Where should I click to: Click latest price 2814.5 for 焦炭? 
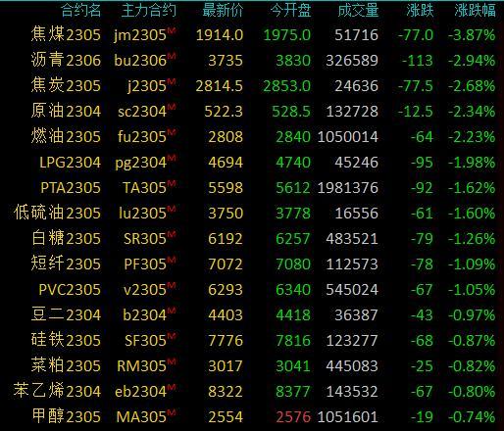coord(220,86)
